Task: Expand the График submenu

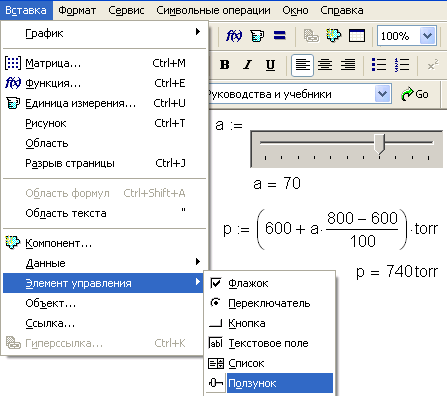Action: [104, 33]
